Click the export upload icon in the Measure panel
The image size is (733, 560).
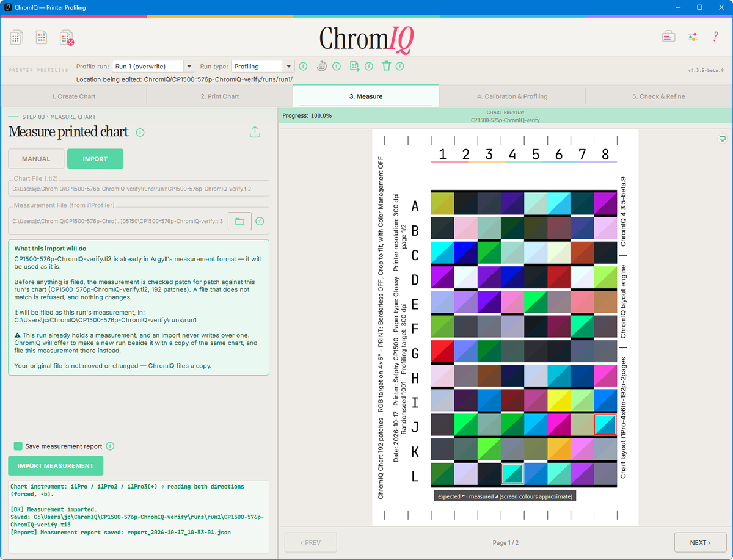point(255,132)
